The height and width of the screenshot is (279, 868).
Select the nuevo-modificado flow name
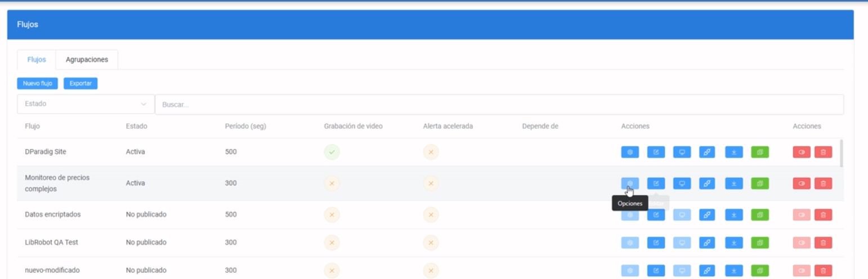tap(52, 271)
